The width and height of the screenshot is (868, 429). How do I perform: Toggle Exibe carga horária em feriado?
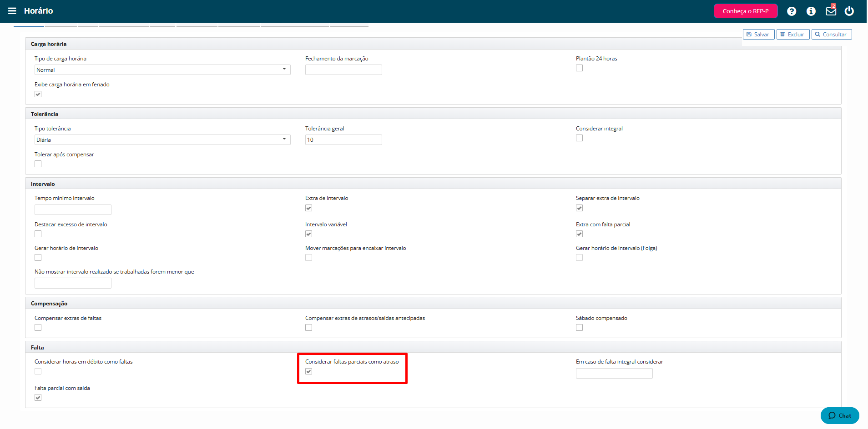(x=38, y=94)
